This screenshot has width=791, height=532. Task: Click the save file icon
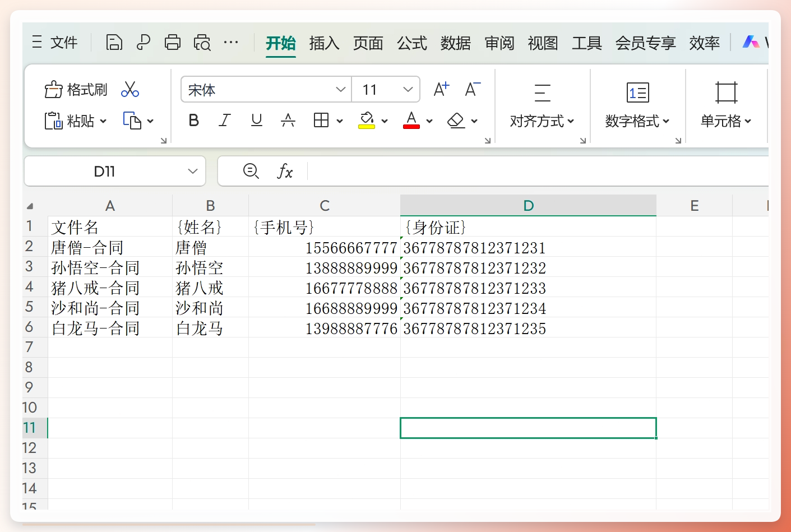(x=114, y=43)
